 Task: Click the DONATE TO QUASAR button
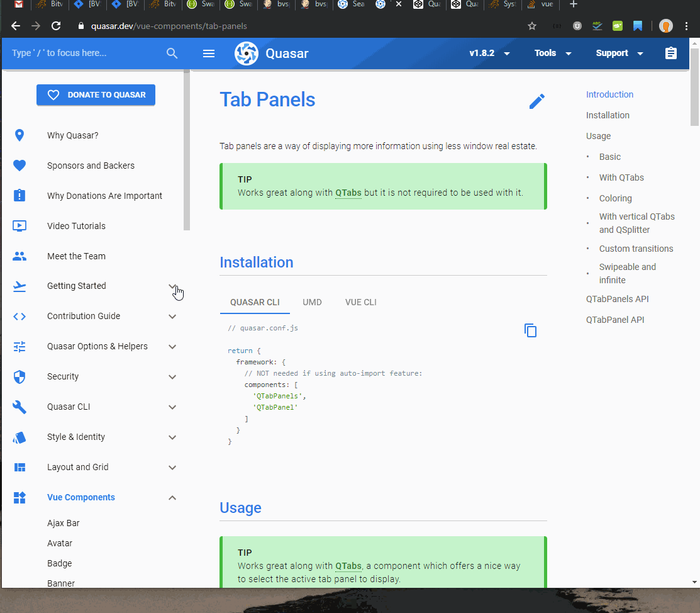click(x=96, y=95)
